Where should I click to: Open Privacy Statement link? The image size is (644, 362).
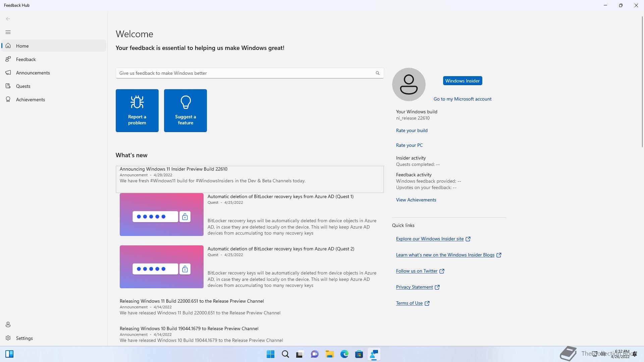point(415,287)
